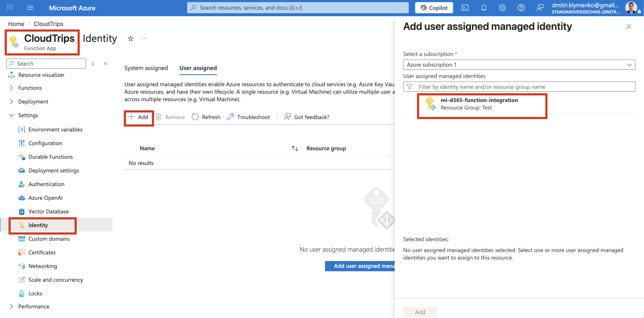Screen dimensions: 644x318
Task: Click the Add button at panel bottom
Action: click(420, 312)
